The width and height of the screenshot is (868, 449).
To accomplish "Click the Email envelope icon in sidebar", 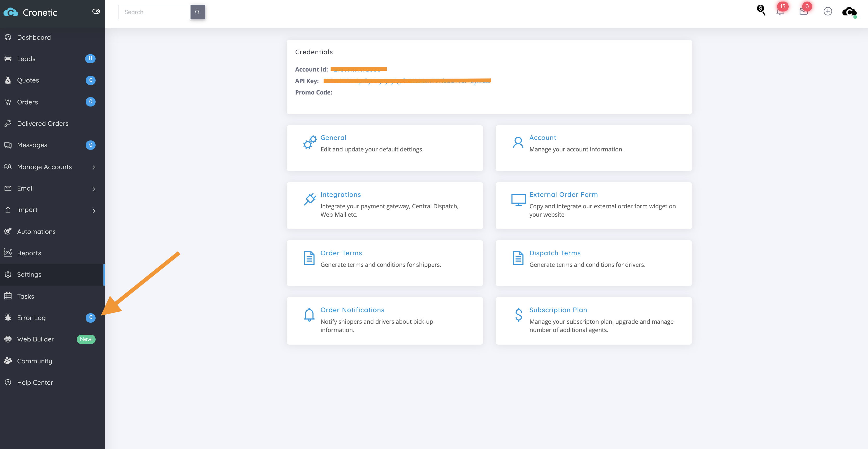I will click(x=8, y=188).
